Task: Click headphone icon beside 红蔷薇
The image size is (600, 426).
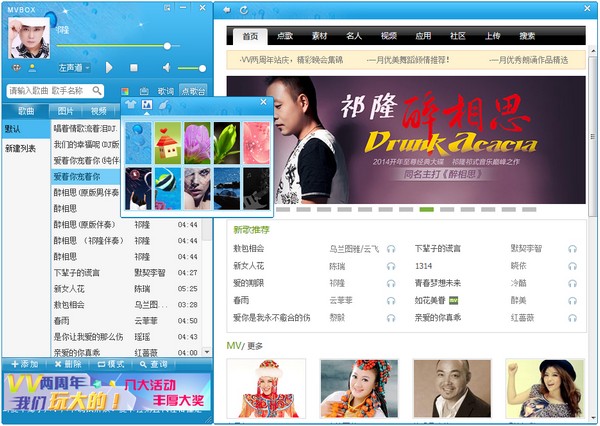Action: tap(572, 318)
